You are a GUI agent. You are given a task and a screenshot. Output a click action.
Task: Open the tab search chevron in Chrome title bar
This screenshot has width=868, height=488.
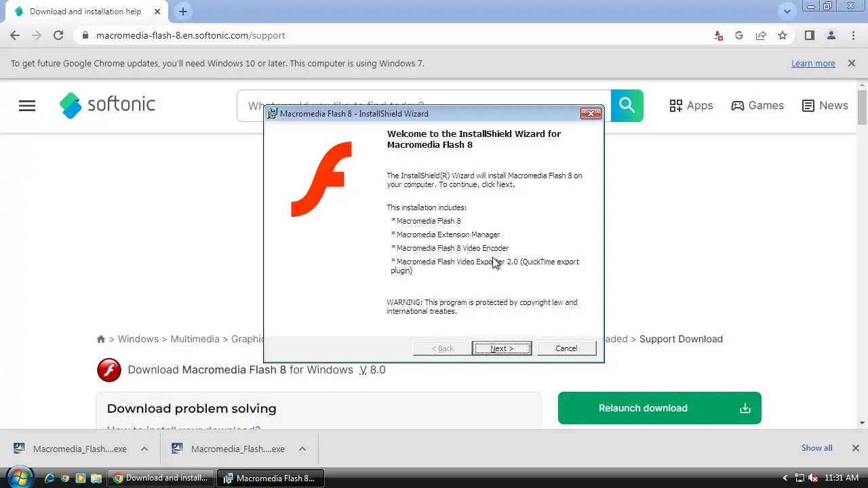coord(787,11)
